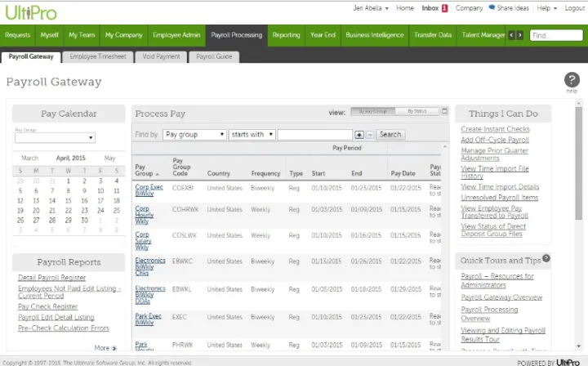Open View Time Import Details link
Image resolution: width=588 pixels, height=366 pixels.
[500, 187]
